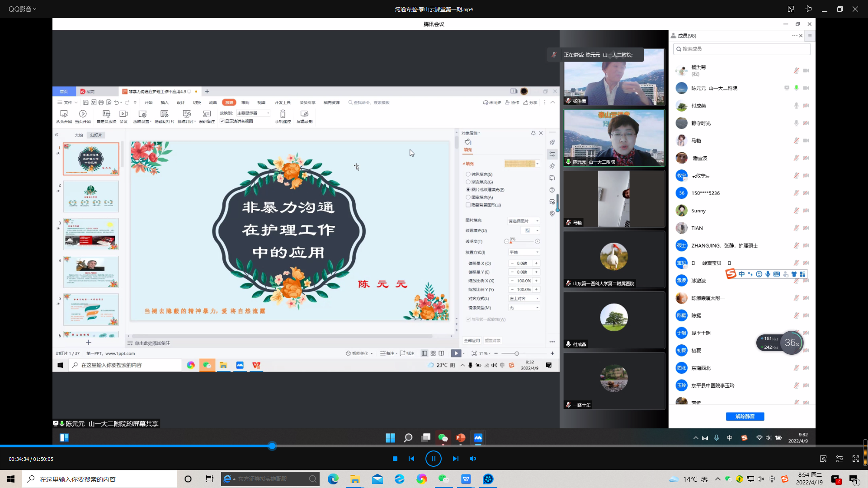Switch to reading view book icon
This screenshot has height=488, width=868.
(x=441, y=353)
